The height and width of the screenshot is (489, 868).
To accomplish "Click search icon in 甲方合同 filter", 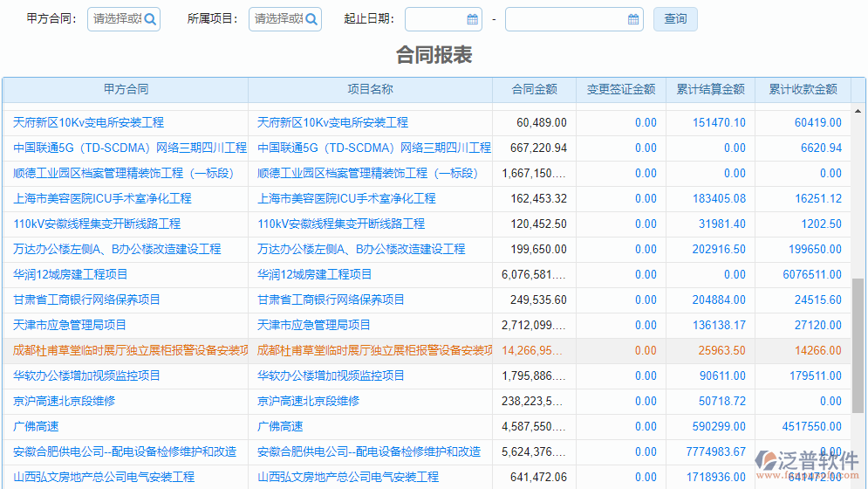I will [x=150, y=19].
